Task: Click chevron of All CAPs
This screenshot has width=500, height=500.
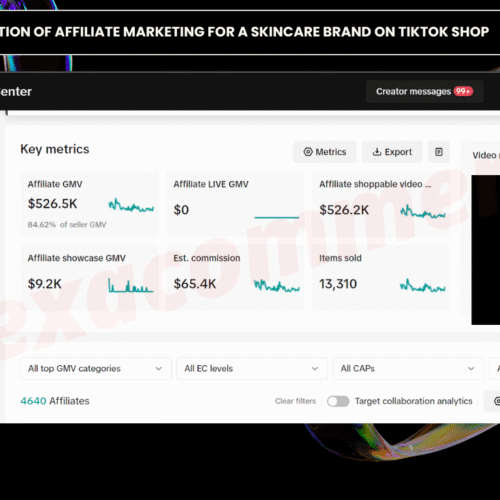Action: 471,369
